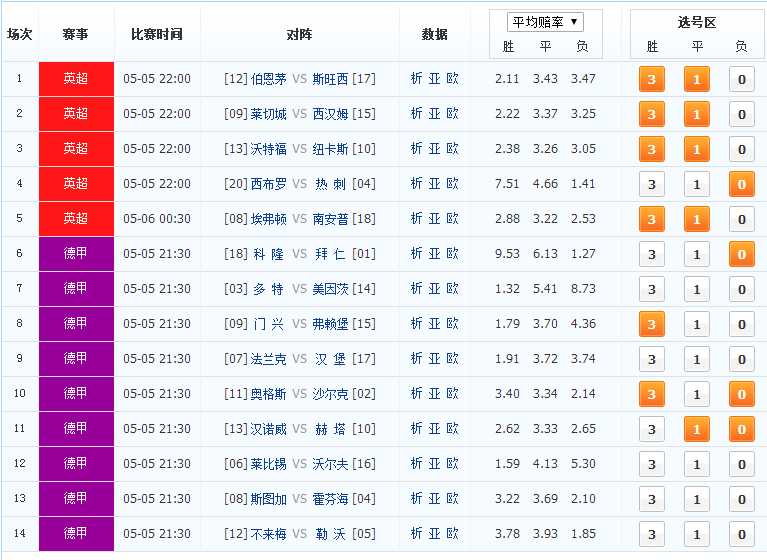This screenshot has height=560, width=767.
Task: Open team link 斯旺西
Action: pyautogui.click(x=330, y=79)
